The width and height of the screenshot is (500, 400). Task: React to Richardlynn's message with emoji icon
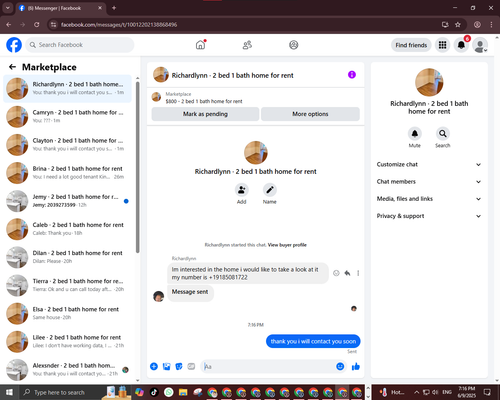click(x=336, y=273)
